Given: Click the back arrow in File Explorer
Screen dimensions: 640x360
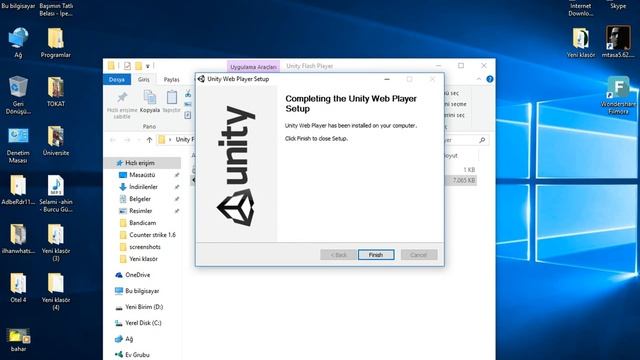Looking at the screenshot, I should [x=113, y=140].
